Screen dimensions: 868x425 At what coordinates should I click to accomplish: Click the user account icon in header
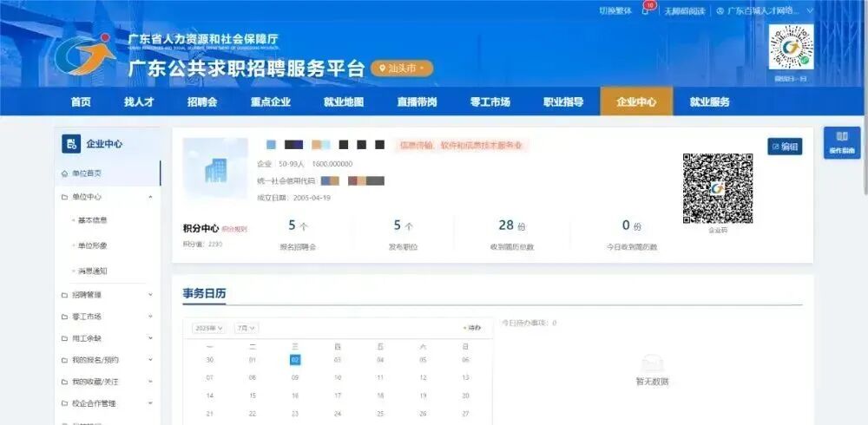click(x=720, y=11)
